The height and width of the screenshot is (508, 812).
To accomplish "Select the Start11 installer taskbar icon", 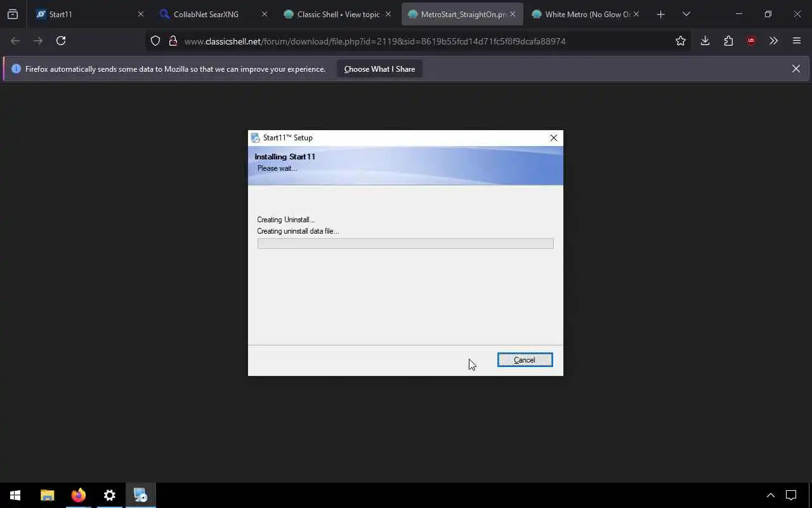I will click(140, 495).
